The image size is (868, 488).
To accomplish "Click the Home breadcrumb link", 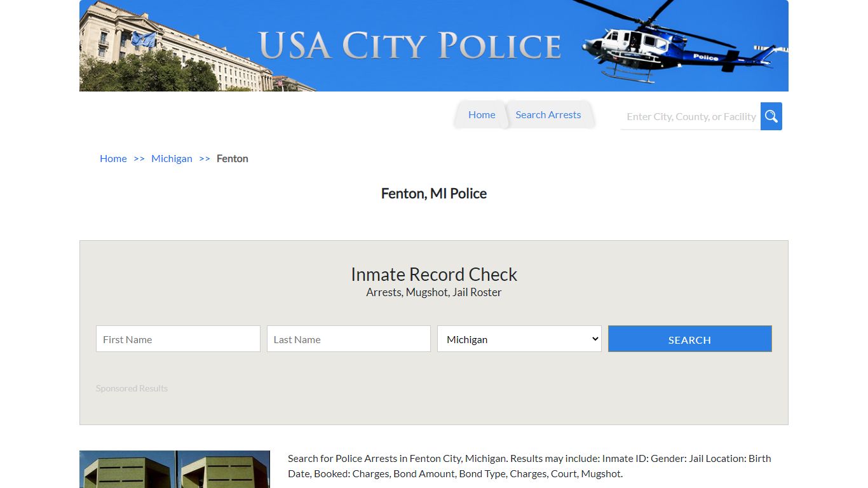I will 113,158.
